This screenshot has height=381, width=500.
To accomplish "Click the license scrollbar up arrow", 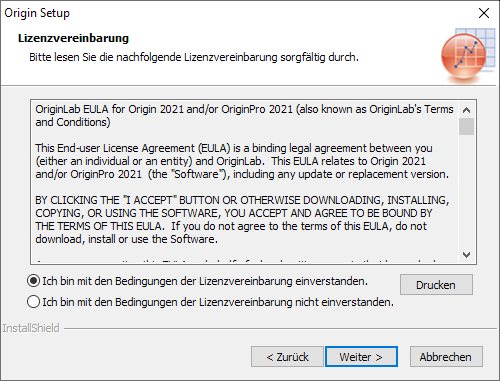I will [467, 110].
